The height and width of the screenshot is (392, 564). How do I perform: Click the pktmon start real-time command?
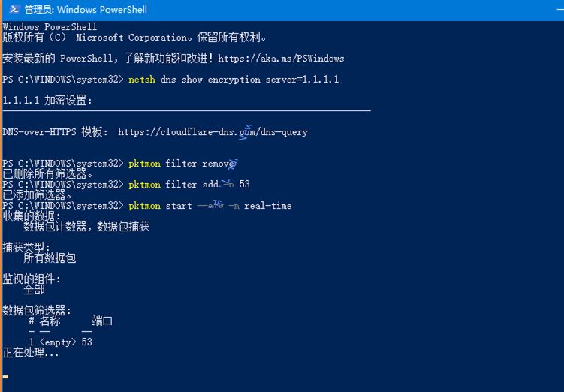click(x=210, y=206)
